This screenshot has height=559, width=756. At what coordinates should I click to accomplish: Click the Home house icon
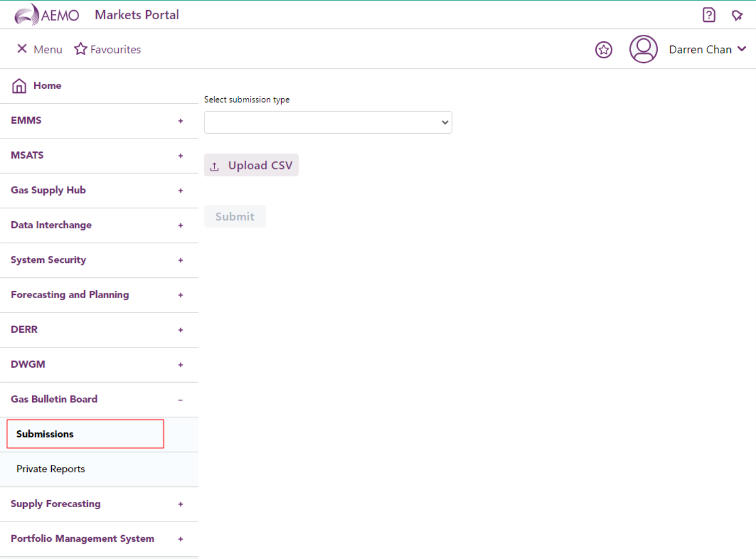tap(19, 86)
